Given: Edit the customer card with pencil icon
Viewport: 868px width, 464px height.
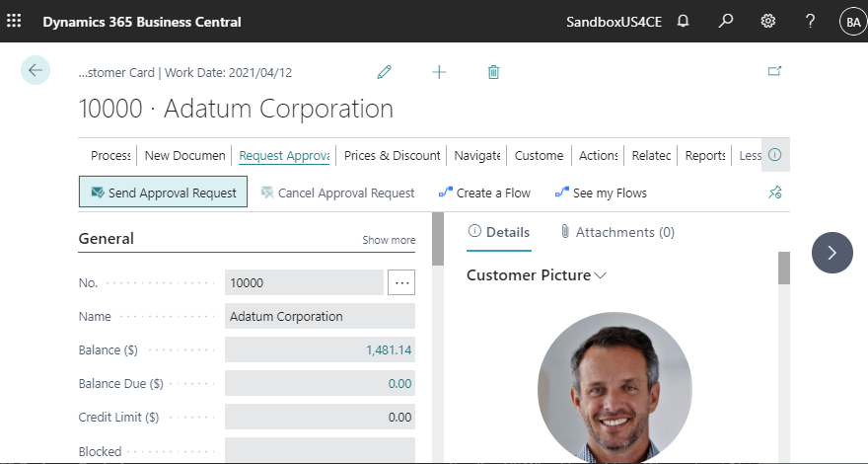Looking at the screenshot, I should pos(384,72).
